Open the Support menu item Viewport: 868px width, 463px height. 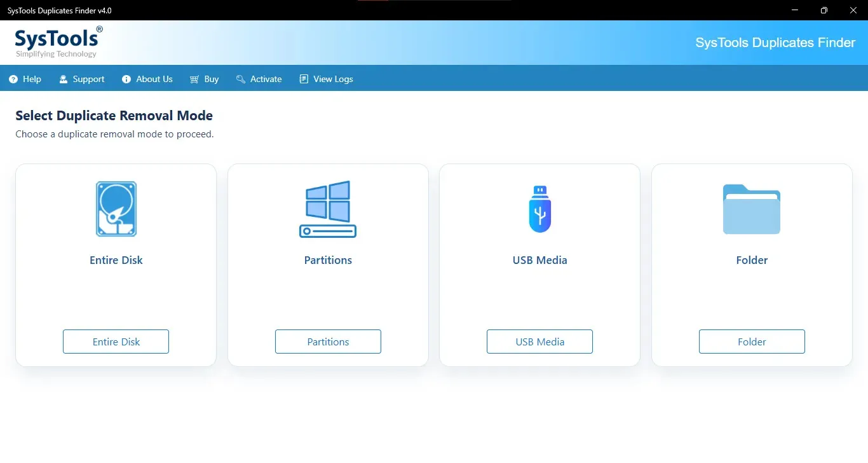82,79
